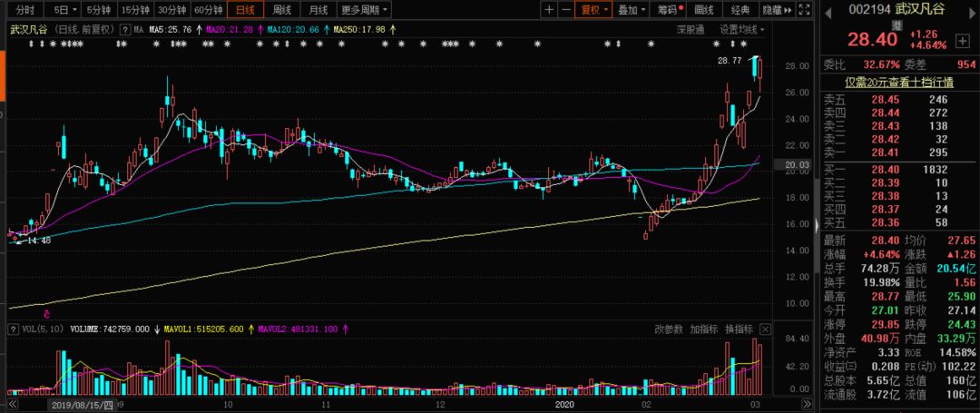Switch to 分时 intraday tab
This screenshot has height=413, width=980.
pos(25,10)
